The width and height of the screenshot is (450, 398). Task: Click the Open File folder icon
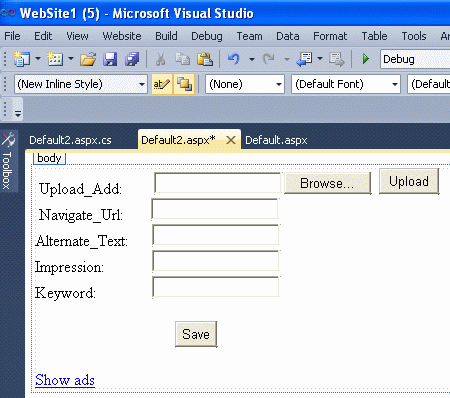click(x=88, y=59)
